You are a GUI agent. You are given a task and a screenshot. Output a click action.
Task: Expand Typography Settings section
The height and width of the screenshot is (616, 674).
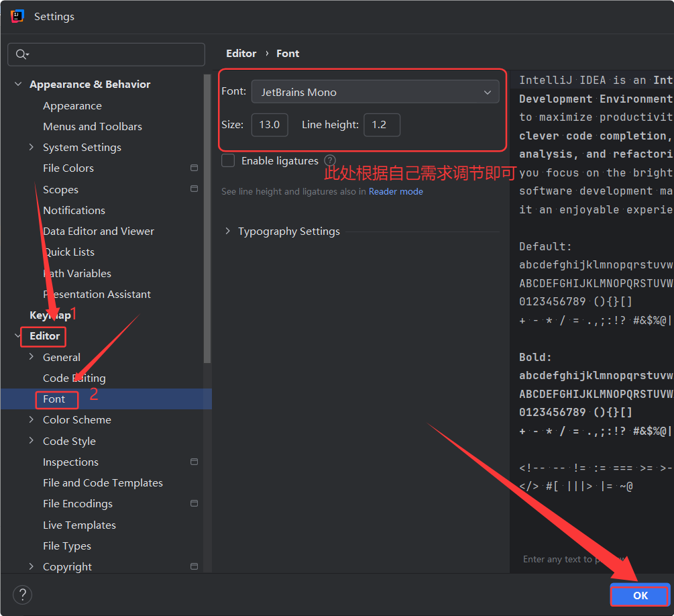[x=228, y=231]
